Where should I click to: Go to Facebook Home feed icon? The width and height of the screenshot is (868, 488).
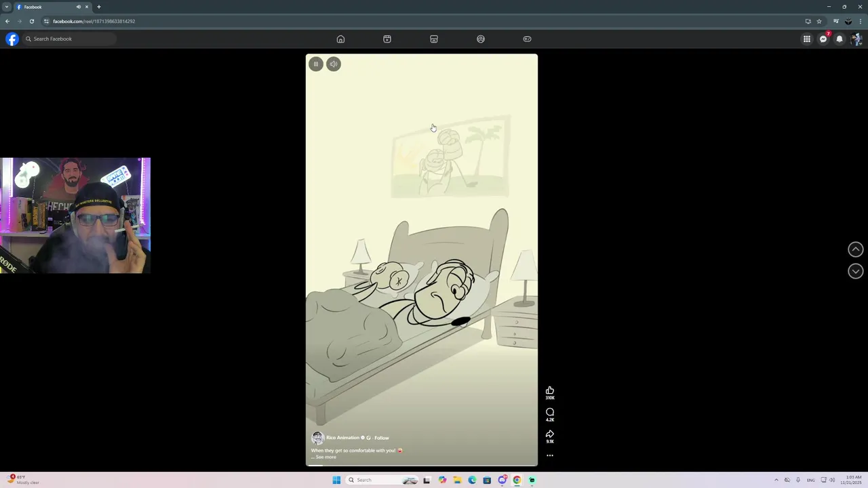(340, 39)
